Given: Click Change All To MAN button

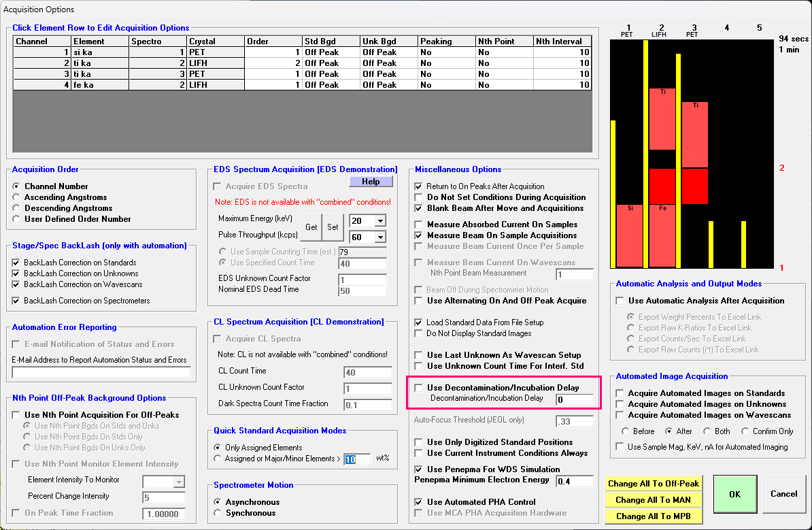Looking at the screenshot, I should (653, 500).
